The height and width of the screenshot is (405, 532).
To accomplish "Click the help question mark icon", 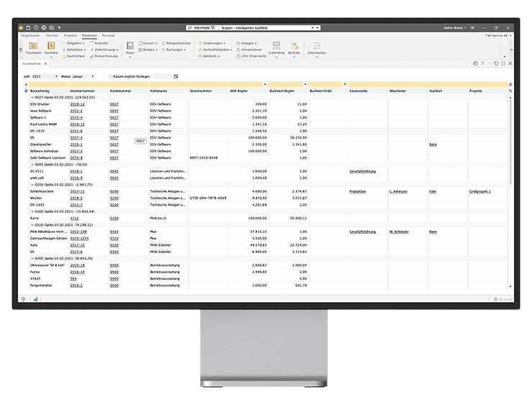I will [x=482, y=63].
